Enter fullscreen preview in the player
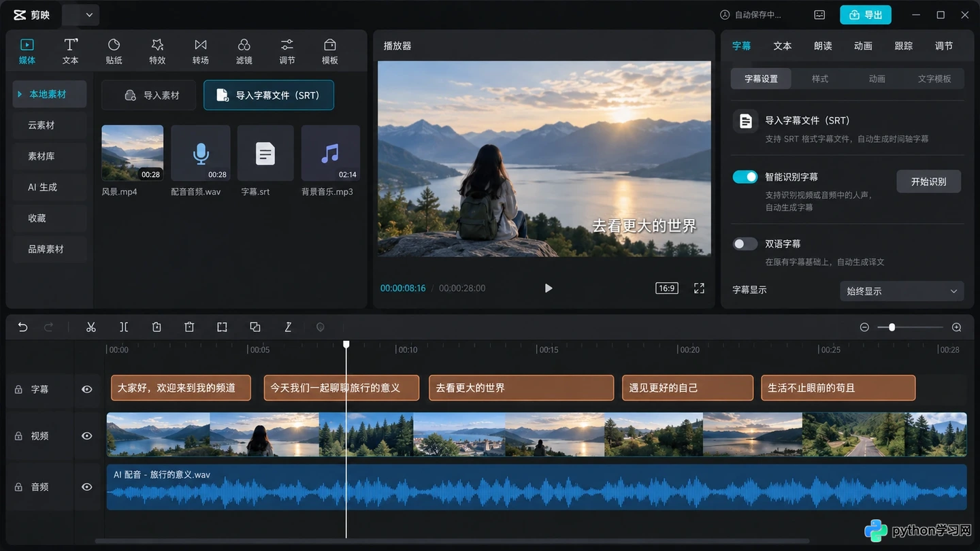The image size is (980, 551). click(x=699, y=288)
